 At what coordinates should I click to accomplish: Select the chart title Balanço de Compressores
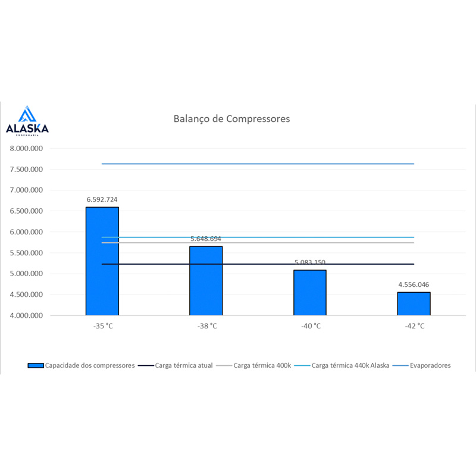(x=231, y=118)
